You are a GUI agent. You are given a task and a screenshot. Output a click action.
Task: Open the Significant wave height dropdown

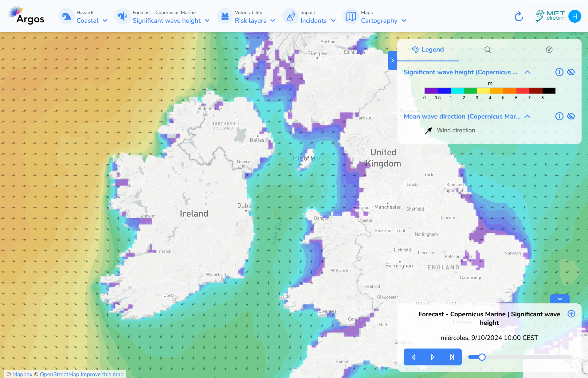tap(171, 21)
